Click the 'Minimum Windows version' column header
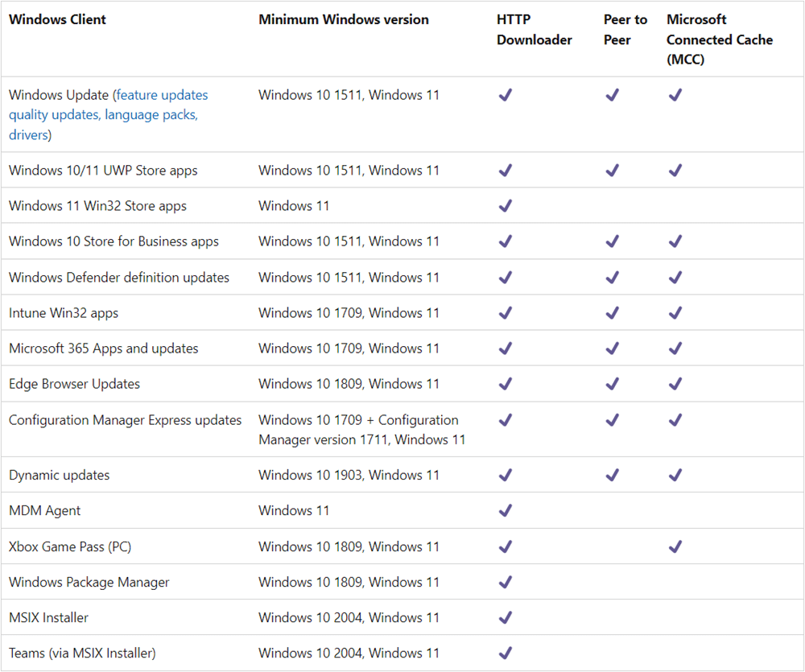 344,19
